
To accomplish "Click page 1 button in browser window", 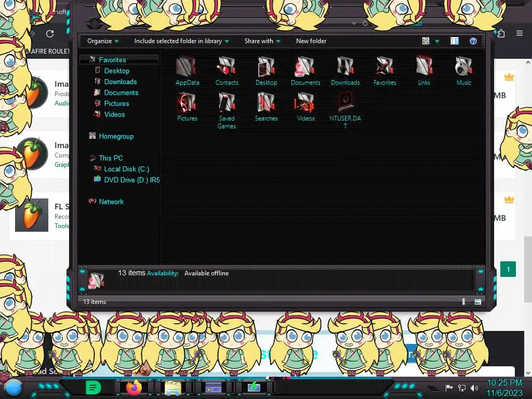I will [x=508, y=269].
